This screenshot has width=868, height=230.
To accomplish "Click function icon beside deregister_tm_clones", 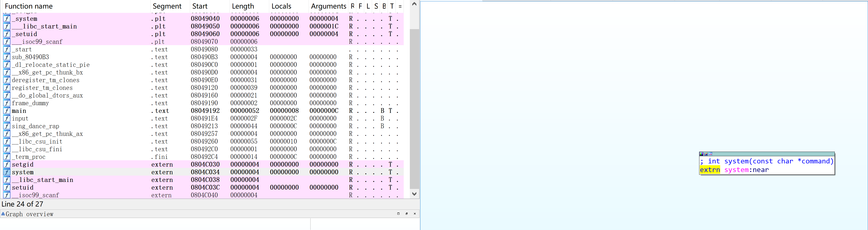I will point(7,80).
